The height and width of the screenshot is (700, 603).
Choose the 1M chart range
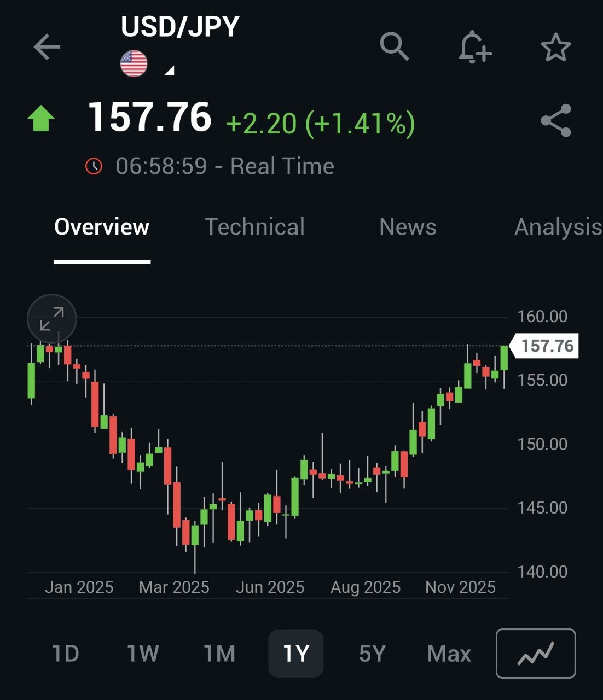(219, 654)
